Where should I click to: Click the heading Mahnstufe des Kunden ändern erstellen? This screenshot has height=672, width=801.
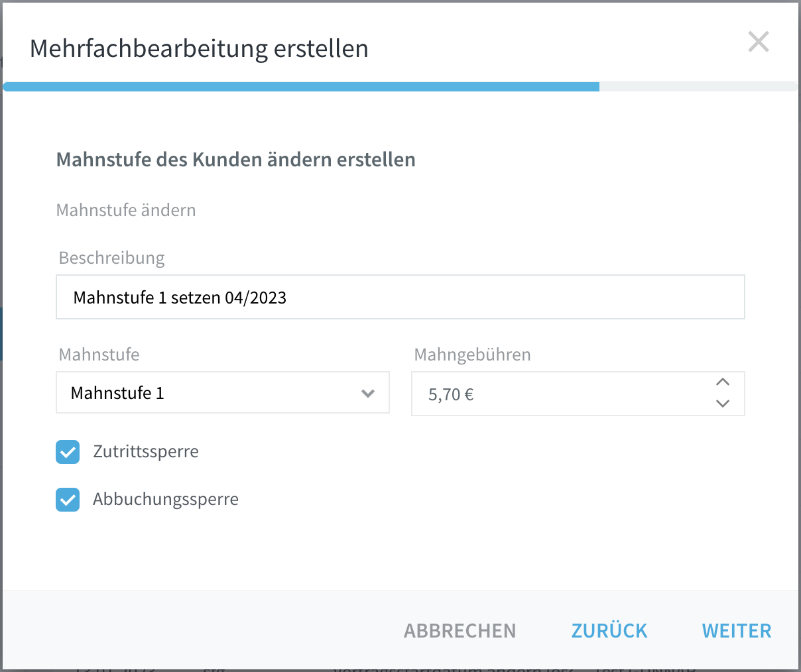tap(236, 160)
